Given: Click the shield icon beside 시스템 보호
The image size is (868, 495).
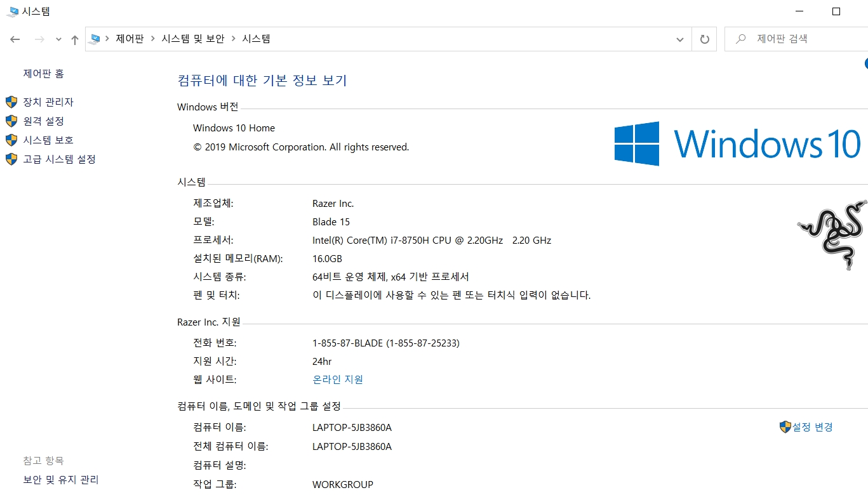Looking at the screenshot, I should [11, 140].
